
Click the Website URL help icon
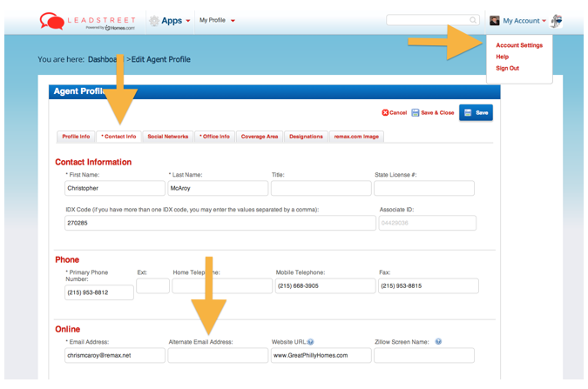(311, 342)
